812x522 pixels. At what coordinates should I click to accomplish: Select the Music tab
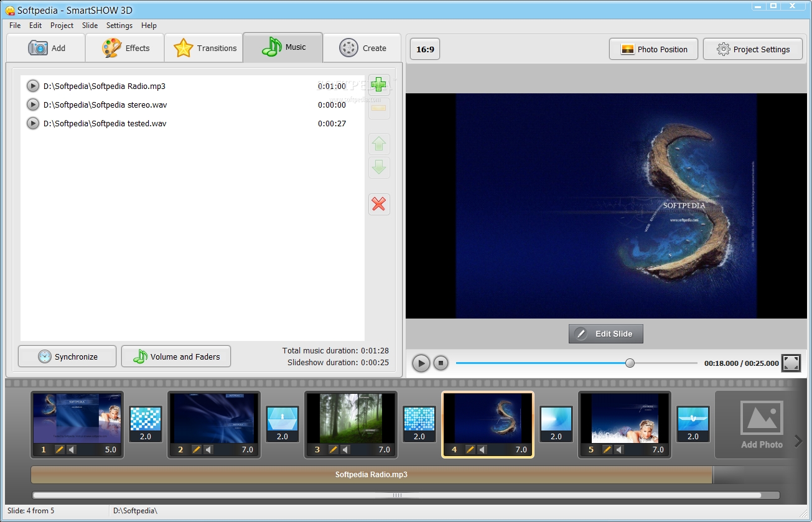point(283,47)
